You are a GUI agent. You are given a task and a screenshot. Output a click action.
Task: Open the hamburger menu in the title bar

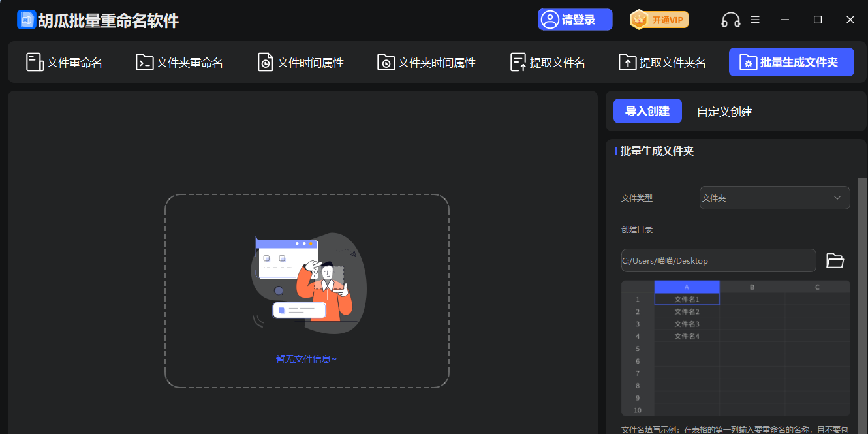(x=755, y=20)
